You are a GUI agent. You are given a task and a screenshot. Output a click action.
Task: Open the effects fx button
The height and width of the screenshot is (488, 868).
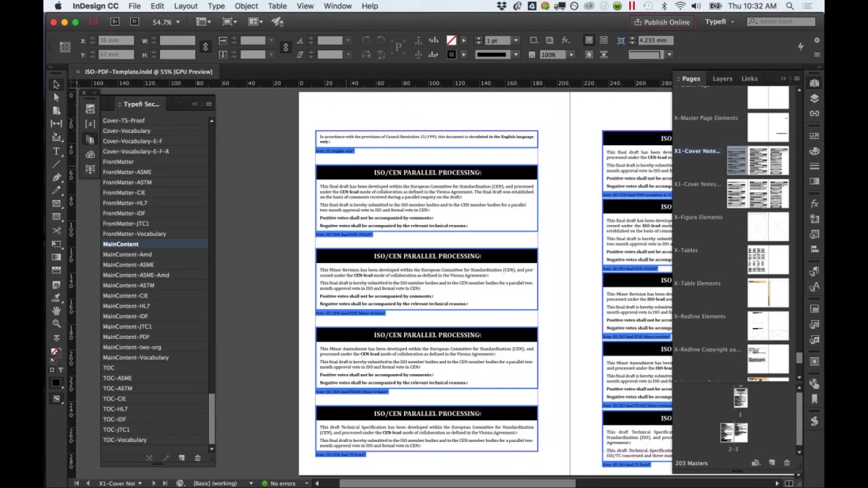tap(565, 41)
